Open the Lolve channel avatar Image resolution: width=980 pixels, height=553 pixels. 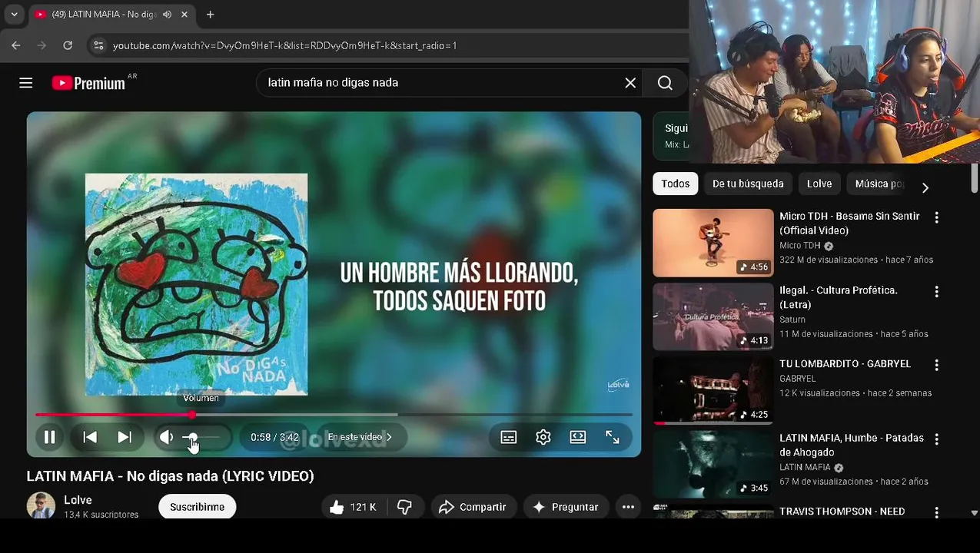41,505
